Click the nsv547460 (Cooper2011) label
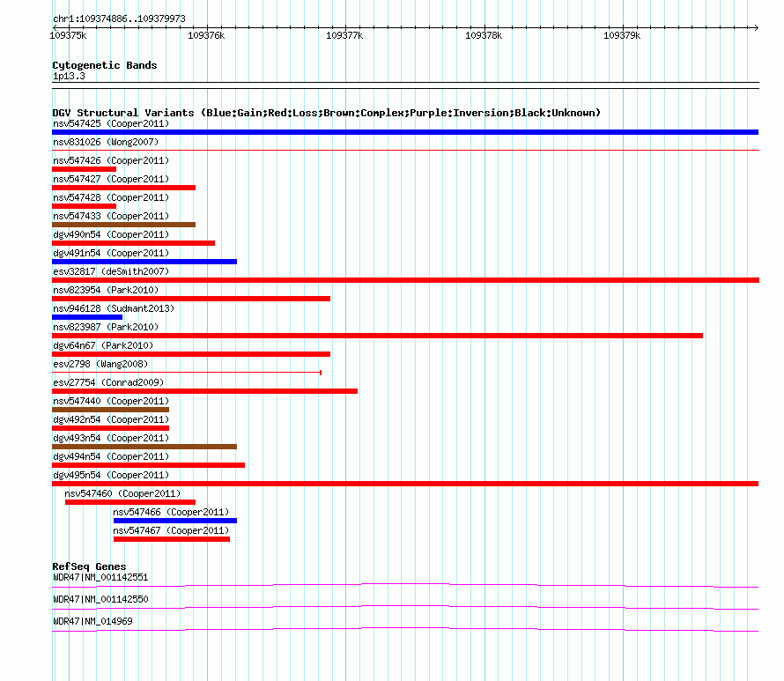 coord(122,493)
